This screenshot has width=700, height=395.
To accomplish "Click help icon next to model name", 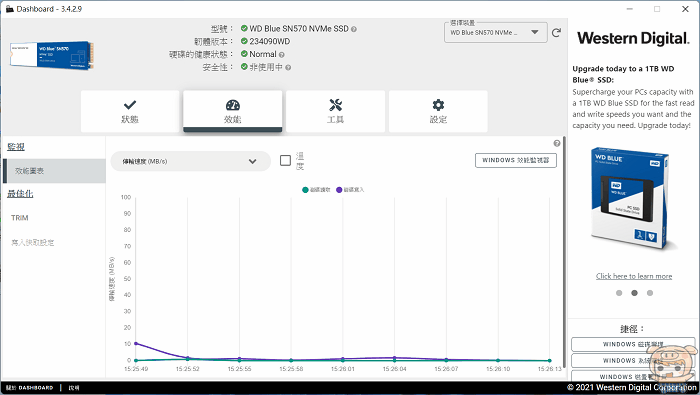I will 354,29.
